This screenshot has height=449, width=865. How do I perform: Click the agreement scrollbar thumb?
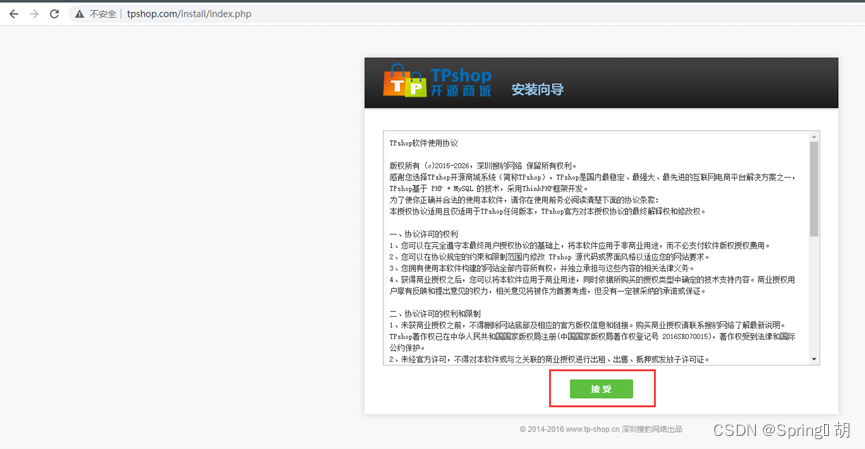814,189
